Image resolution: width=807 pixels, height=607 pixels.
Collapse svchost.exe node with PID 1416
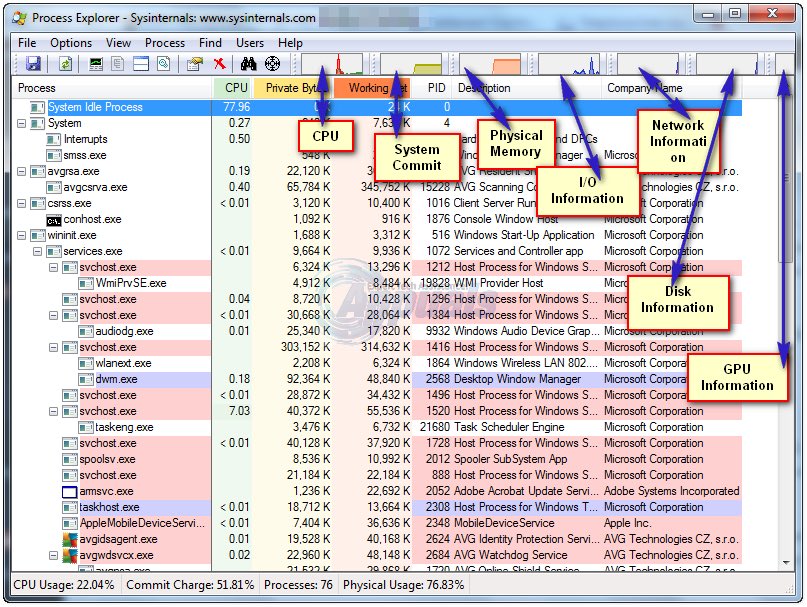(54, 348)
